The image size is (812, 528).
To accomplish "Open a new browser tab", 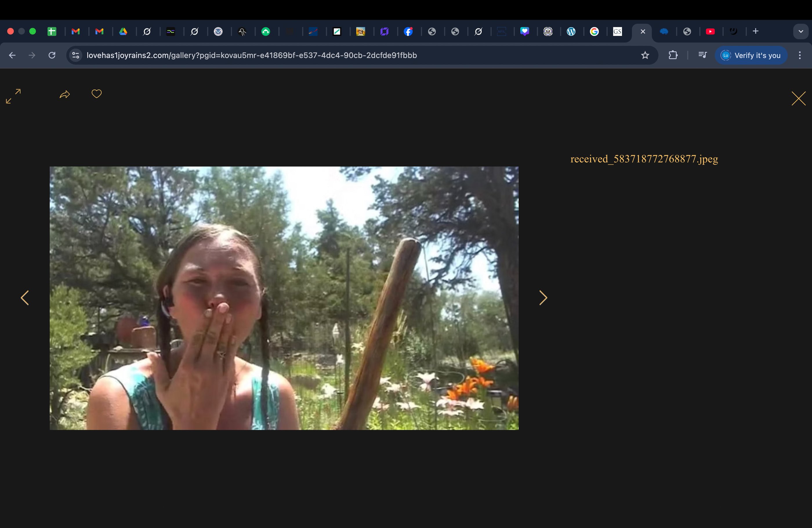I will point(755,31).
